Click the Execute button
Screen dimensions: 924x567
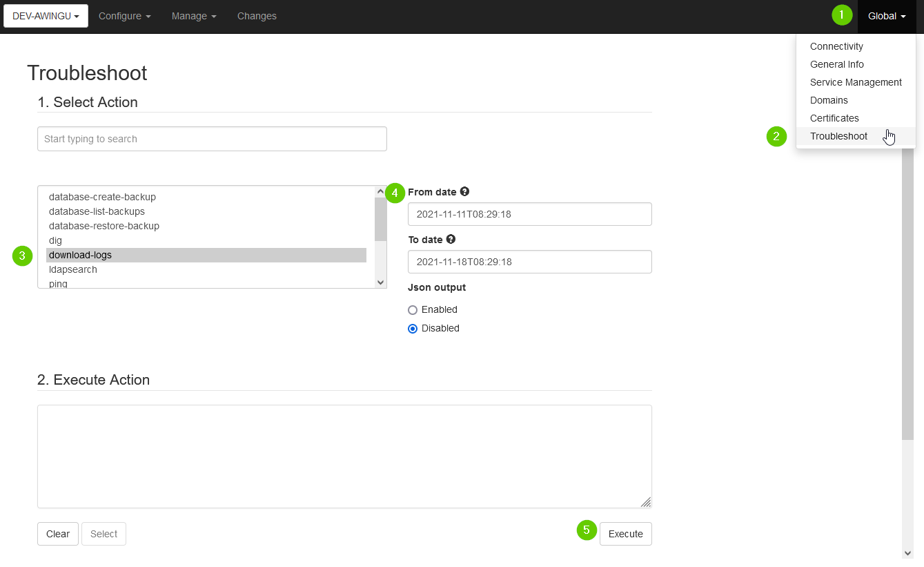626,534
